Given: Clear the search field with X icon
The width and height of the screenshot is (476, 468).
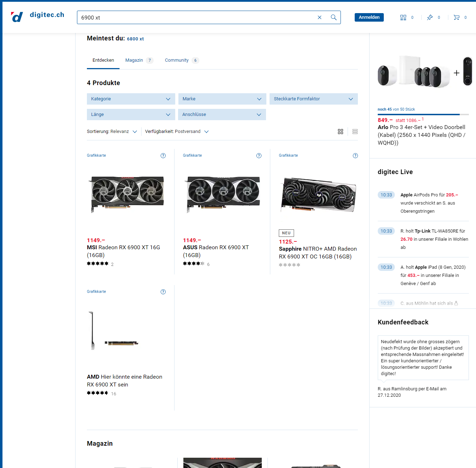Looking at the screenshot, I should (320, 17).
